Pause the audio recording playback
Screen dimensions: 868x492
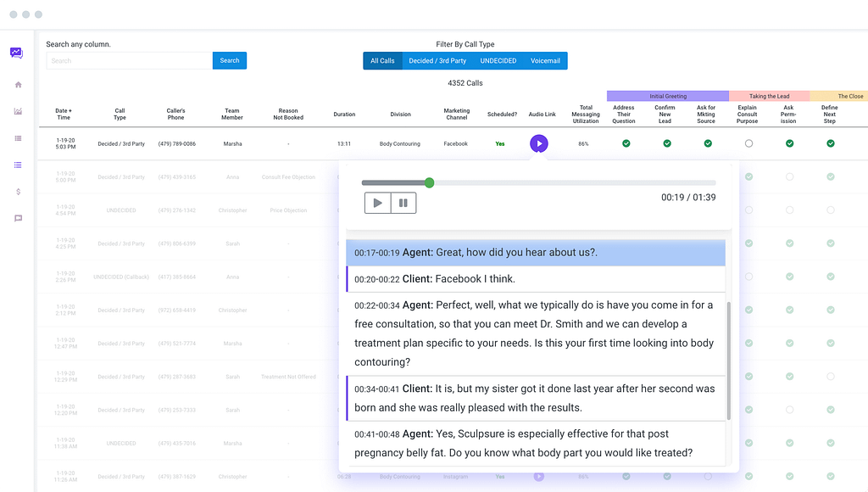click(x=403, y=203)
